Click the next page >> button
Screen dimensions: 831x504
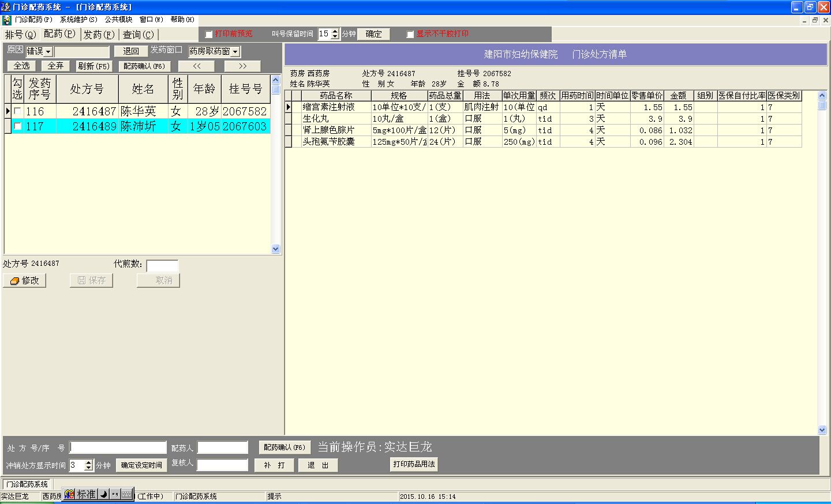click(x=242, y=66)
